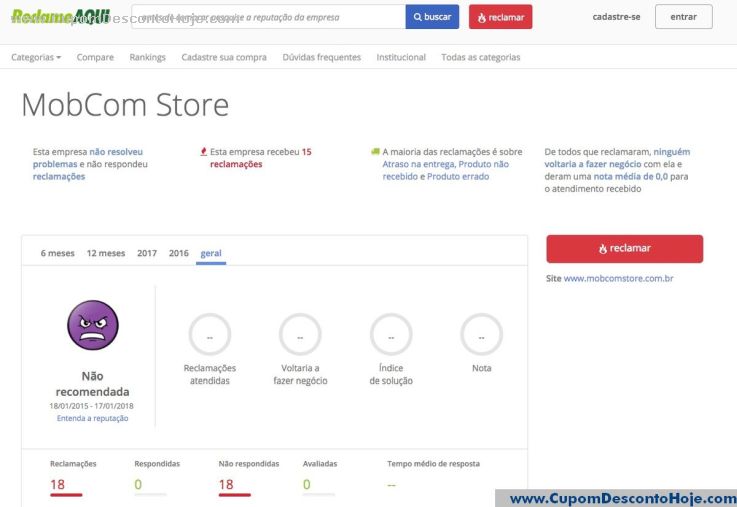Open the cadastre-se link
Viewport: 737px width, 507px height.
pos(616,17)
